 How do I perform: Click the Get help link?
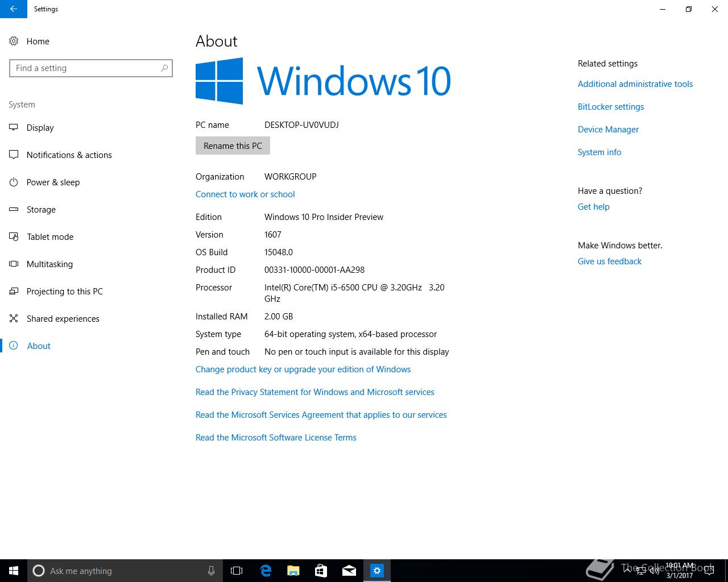click(594, 207)
